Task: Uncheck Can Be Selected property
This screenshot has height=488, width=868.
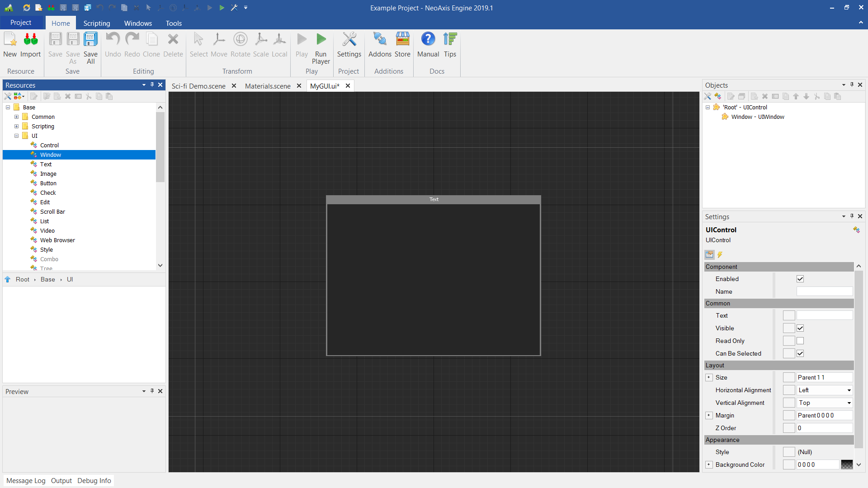Action: click(x=800, y=353)
